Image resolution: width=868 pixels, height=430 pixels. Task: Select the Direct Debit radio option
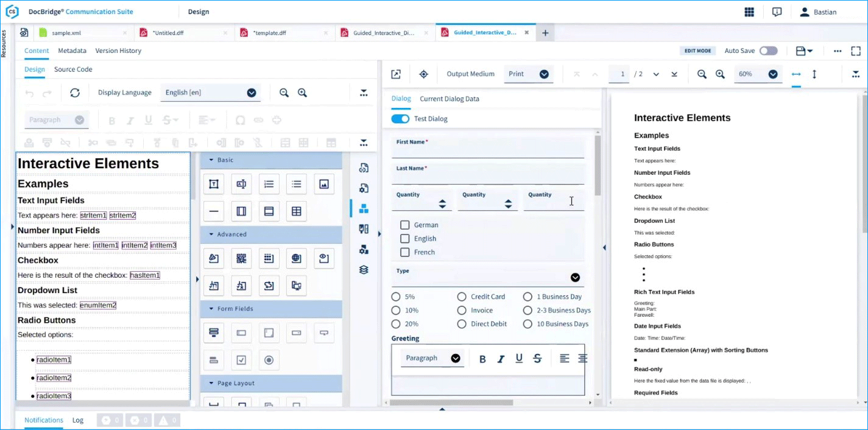[462, 324]
